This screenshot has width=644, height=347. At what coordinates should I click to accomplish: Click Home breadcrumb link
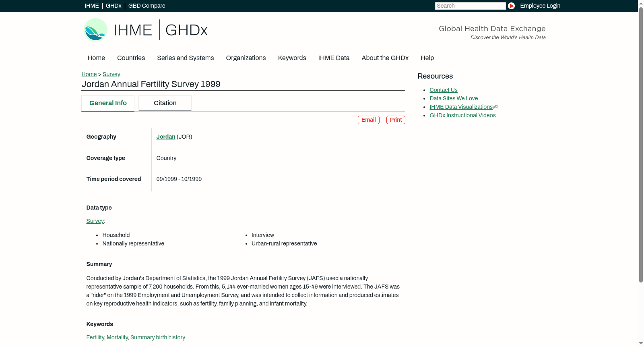point(89,74)
